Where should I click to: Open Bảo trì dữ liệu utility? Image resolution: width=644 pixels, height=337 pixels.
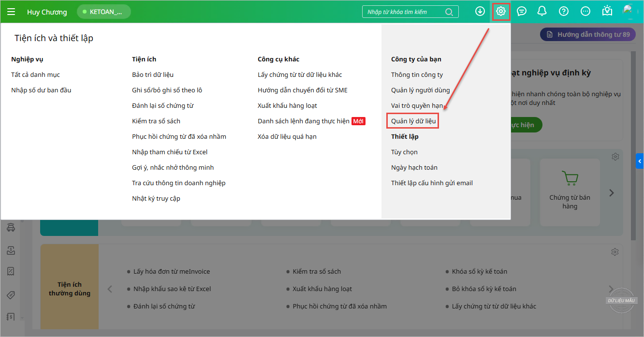click(x=153, y=74)
